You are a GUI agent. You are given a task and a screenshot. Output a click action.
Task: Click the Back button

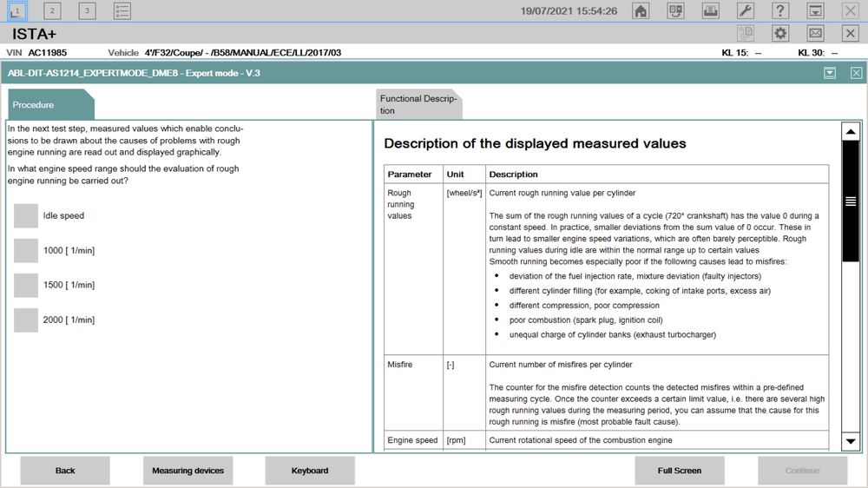pyautogui.click(x=65, y=471)
